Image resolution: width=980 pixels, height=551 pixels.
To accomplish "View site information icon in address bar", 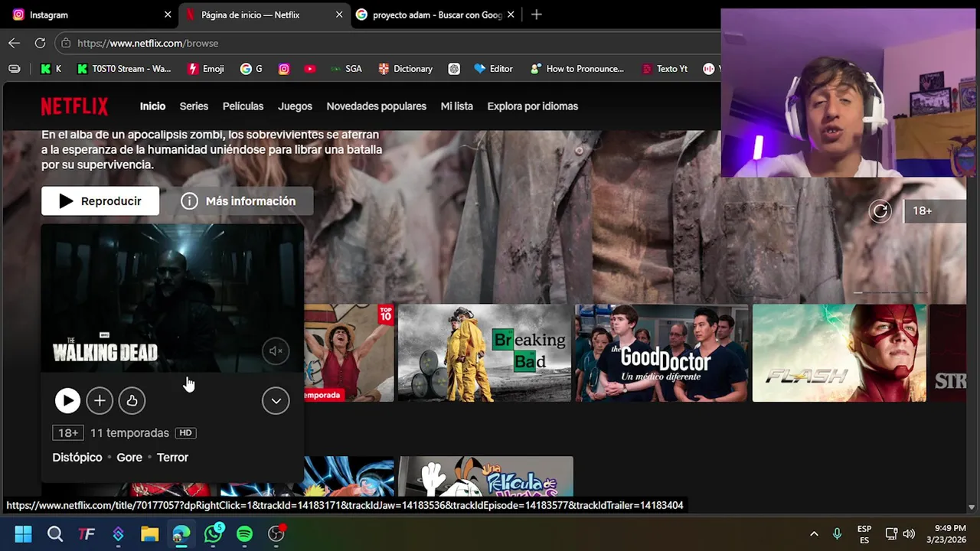I will 66,43.
